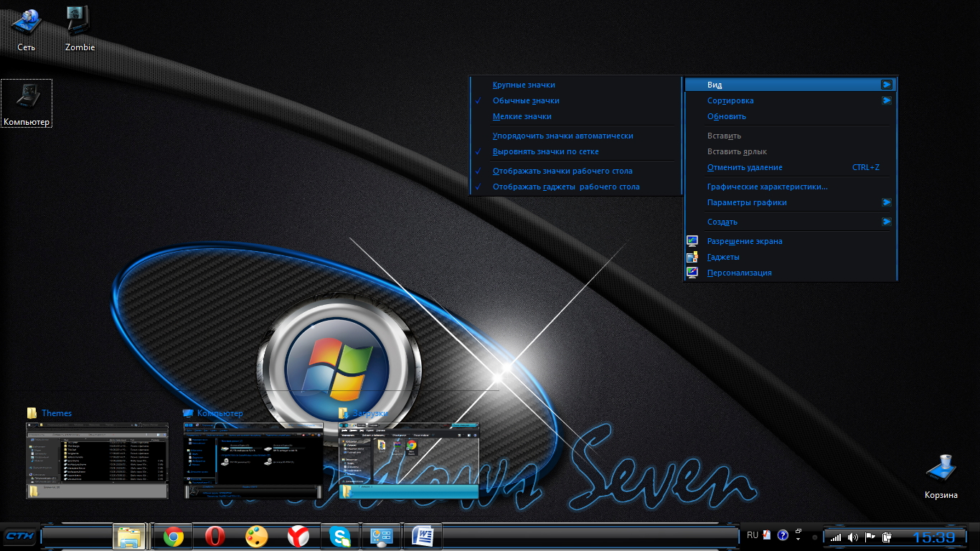Image resolution: width=980 pixels, height=551 pixels.
Task: Expand the Сортировка submenu
Action: 730,101
